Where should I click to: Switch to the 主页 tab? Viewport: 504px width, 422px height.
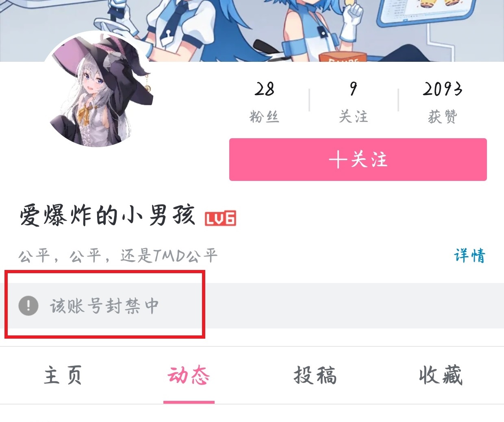point(63,375)
